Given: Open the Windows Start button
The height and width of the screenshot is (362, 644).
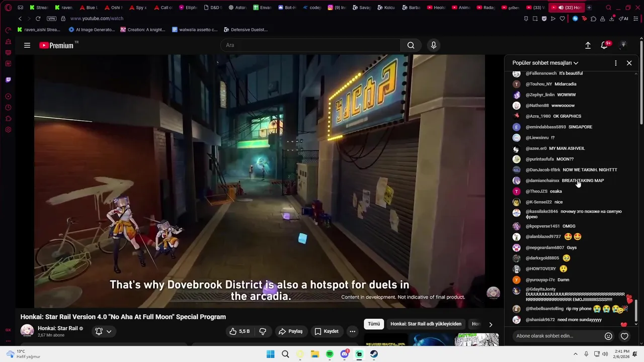Looking at the screenshot, I should pos(270,354).
